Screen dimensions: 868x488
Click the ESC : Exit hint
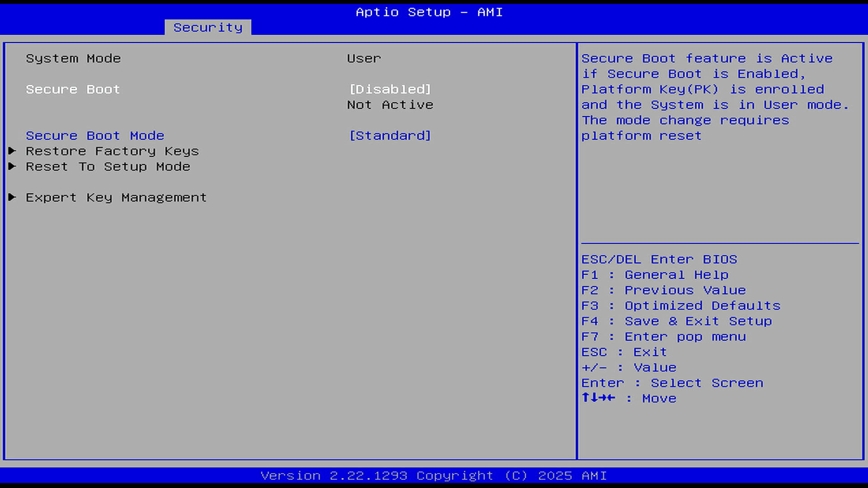click(624, 352)
